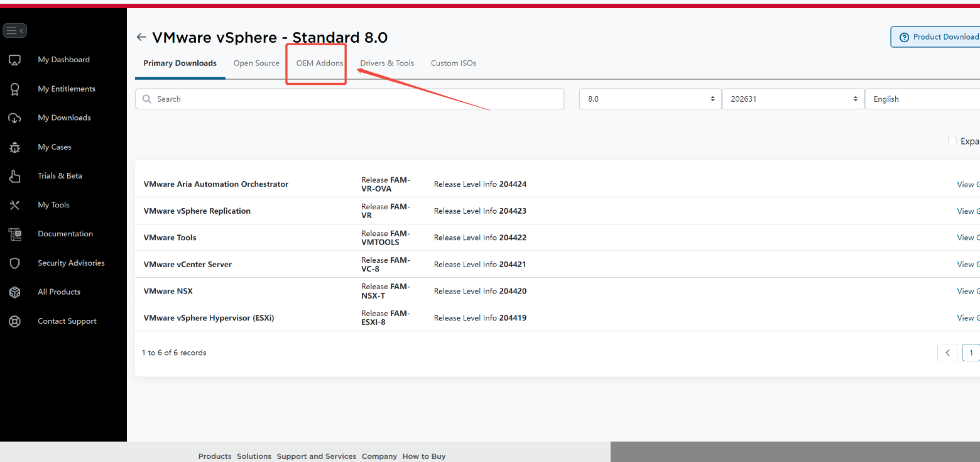Open Documentation from the sidebar

coord(65,234)
